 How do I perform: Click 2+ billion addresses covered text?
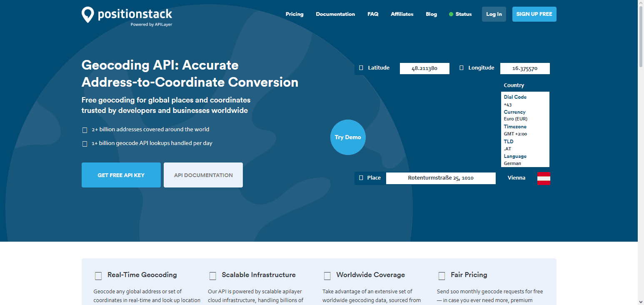pos(150,130)
